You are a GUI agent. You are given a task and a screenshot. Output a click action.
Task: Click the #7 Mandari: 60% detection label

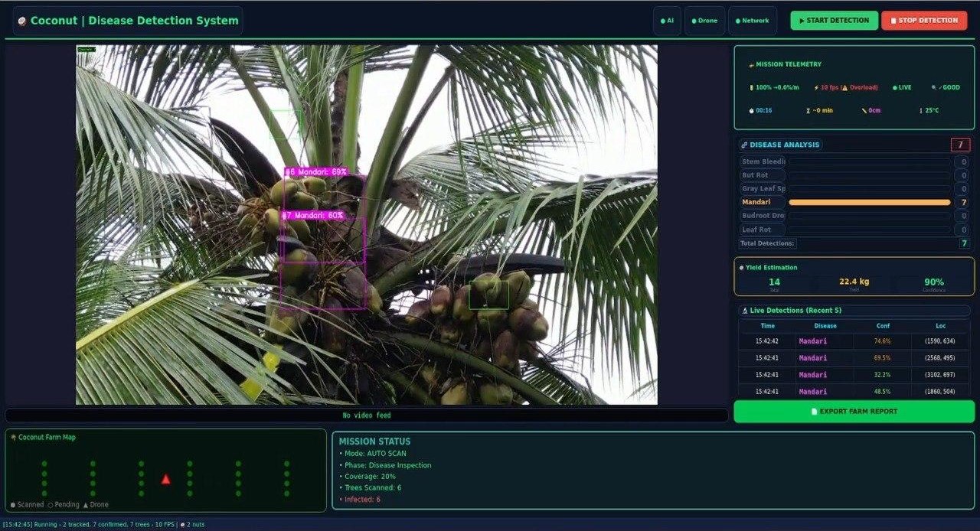point(312,216)
